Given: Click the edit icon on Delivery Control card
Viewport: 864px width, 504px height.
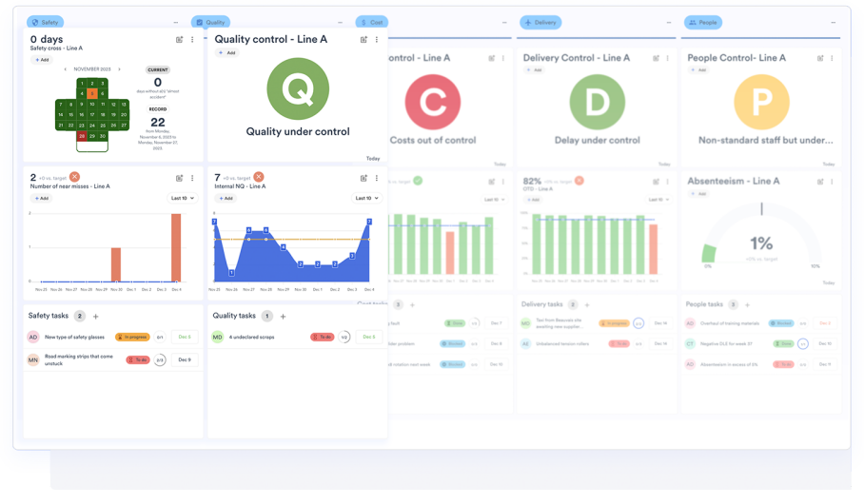Looking at the screenshot, I should [x=656, y=58].
